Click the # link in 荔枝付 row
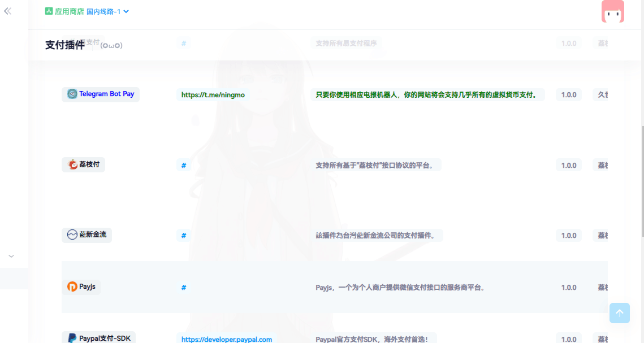The width and height of the screenshot is (644, 343). point(184,166)
